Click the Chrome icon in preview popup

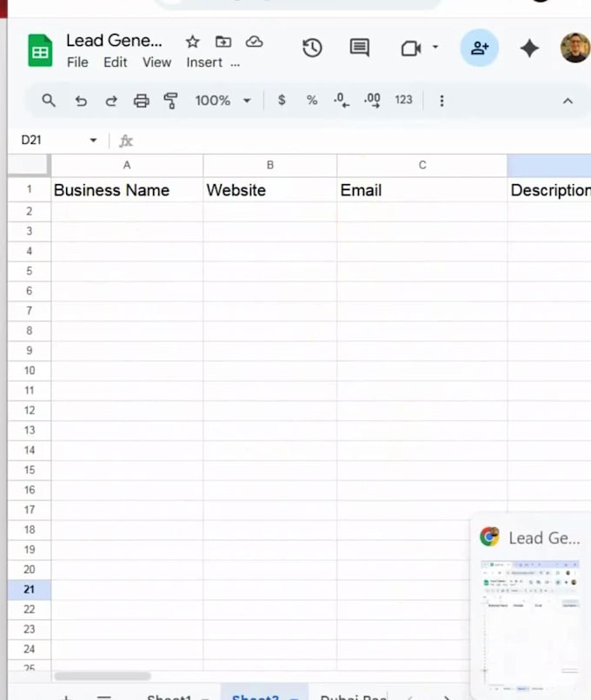(489, 537)
